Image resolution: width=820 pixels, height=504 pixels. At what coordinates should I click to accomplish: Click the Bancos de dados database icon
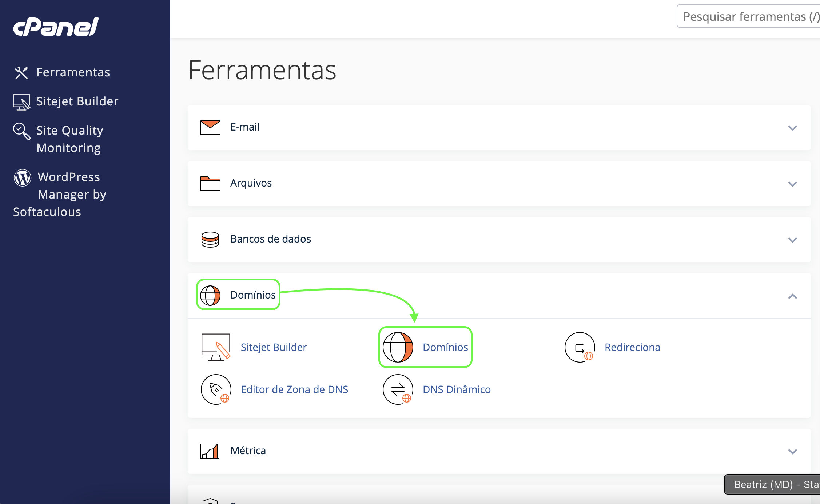(210, 240)
